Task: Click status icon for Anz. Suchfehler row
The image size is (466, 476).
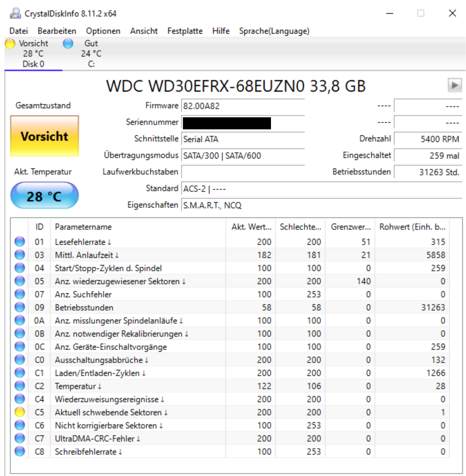Action: click(20, 294)
